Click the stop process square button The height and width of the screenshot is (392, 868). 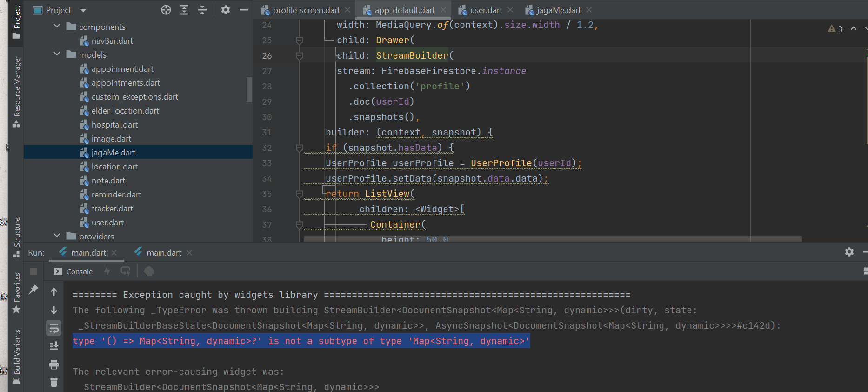tap(33, 271)
